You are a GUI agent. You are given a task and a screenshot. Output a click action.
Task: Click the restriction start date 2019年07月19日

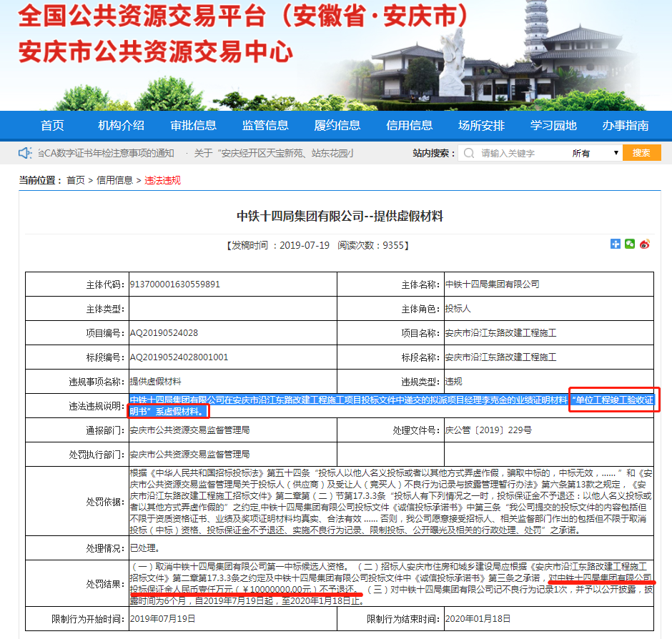162,619
